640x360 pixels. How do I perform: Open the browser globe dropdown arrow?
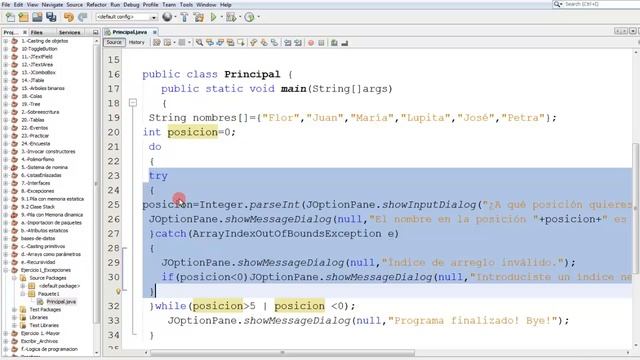pos(176,17)
